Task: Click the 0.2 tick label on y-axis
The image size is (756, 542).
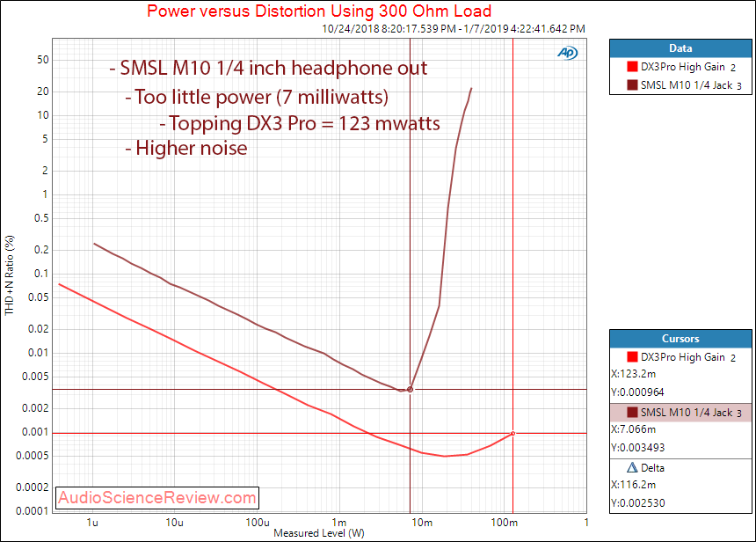Action: pos(41,250)
